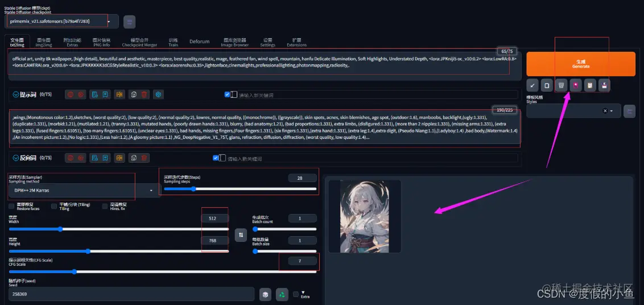Apply selected styles to the prompt icon

590,85
